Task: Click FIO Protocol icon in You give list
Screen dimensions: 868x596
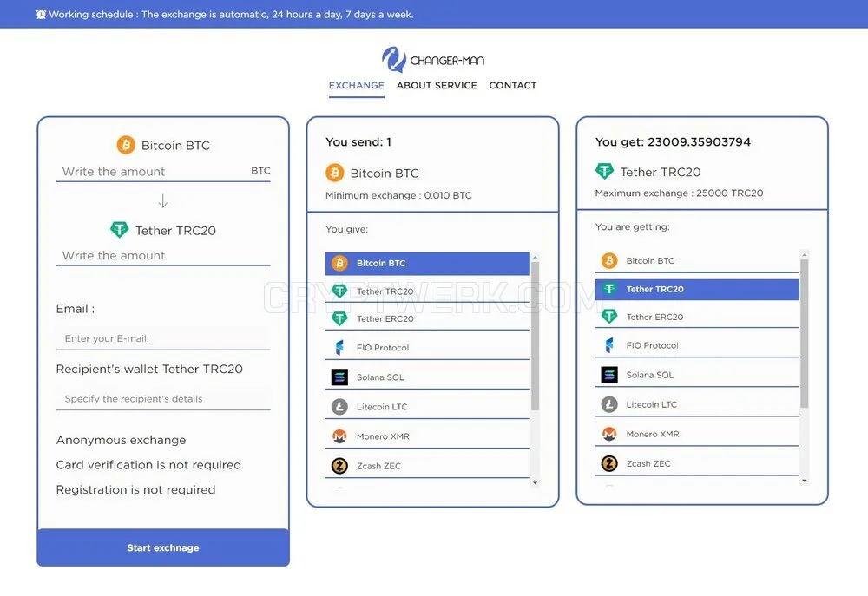Action: pos(339,348)
